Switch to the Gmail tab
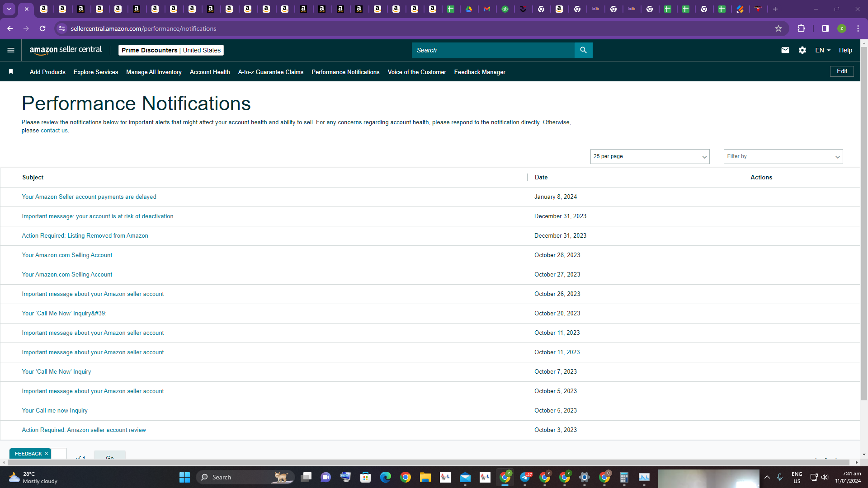Screen dimensions: 868x488 point(487,9)
